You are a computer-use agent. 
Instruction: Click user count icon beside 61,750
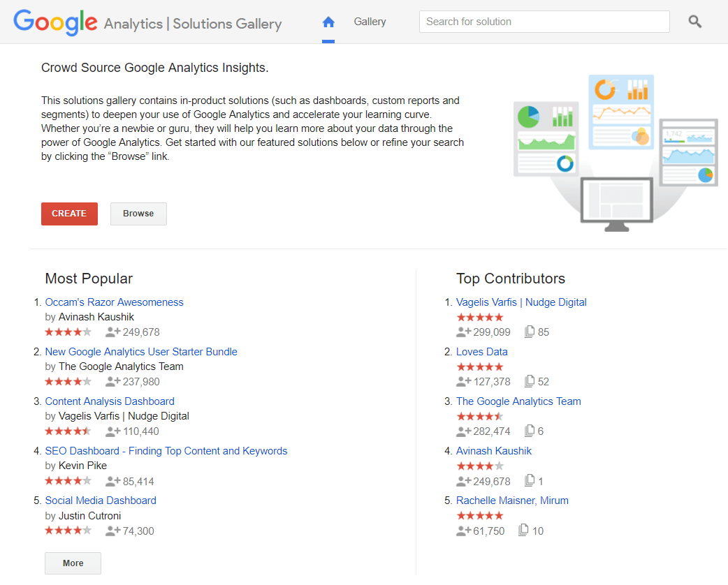pyautogui.click(x=464, y=531)
